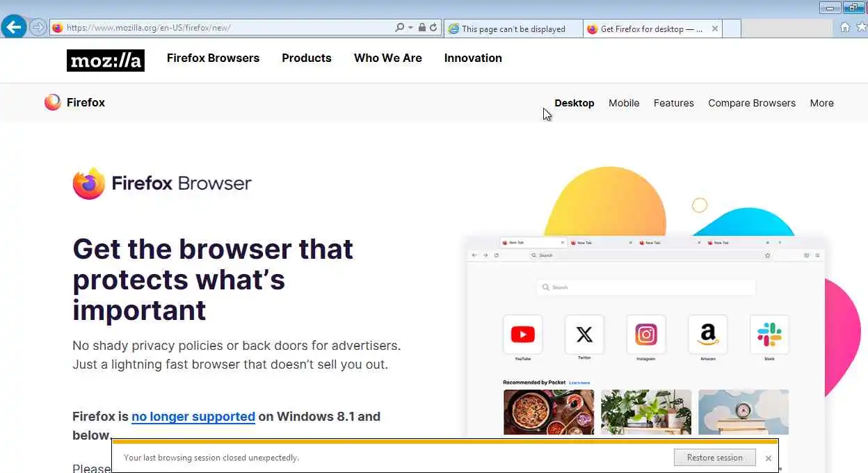Screen dimensions: 868x473
Task: Click the Amazon tile in the mockup
Action: pyautogui.click(x=707, y=335)
